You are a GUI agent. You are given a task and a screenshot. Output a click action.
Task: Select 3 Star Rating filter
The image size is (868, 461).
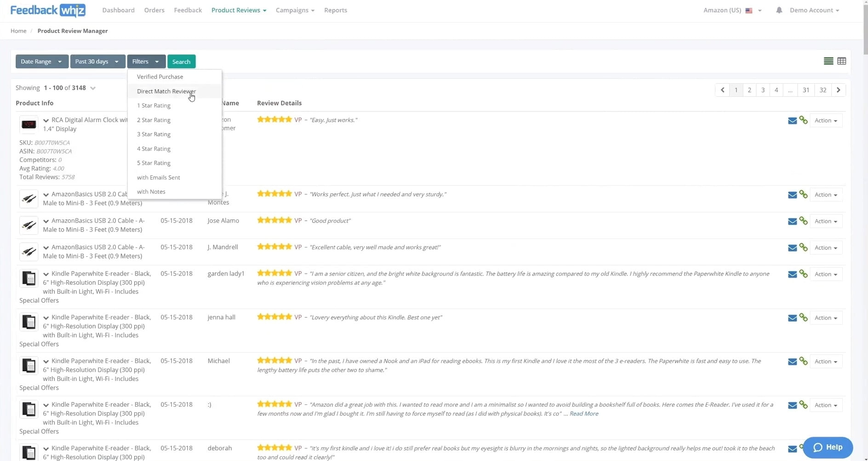pos(175,134)
